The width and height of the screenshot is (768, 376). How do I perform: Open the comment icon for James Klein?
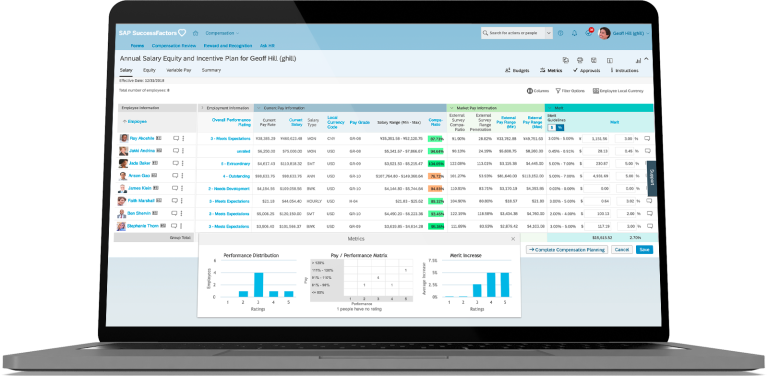point(176,188)
